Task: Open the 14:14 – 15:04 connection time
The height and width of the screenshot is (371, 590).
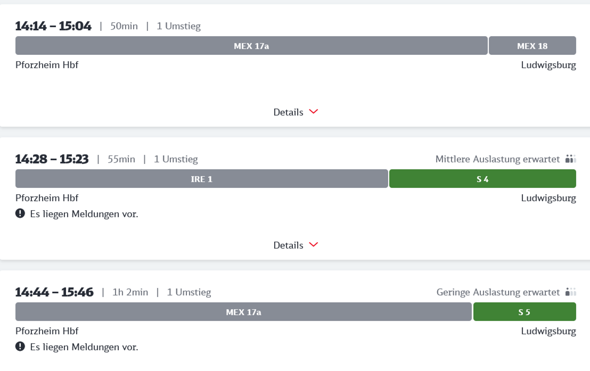Action: tap(53, 26)
